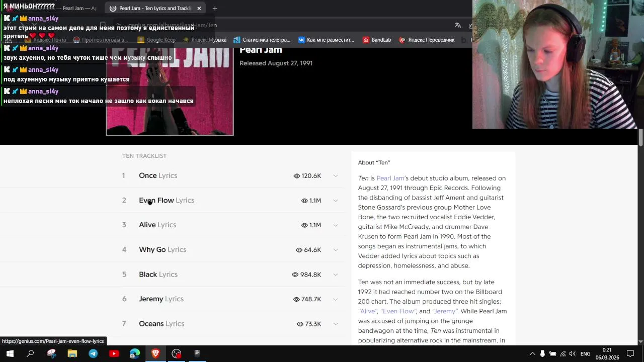Click the Pearl Jam artist name heading
The height and width of the screenshot is (362, 644).
click(x=261, y=50)
